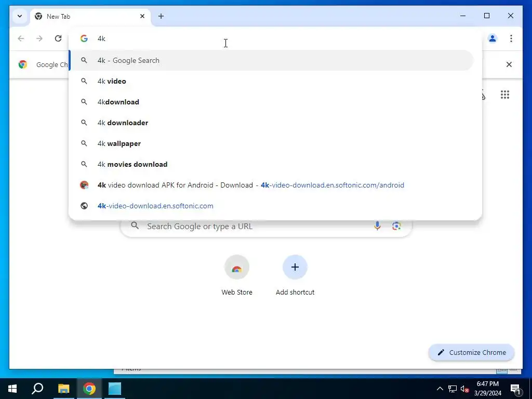This screenshot has height=399, width=532.
Task: Show hidden tray icons chevron
Action: (440, 389)
